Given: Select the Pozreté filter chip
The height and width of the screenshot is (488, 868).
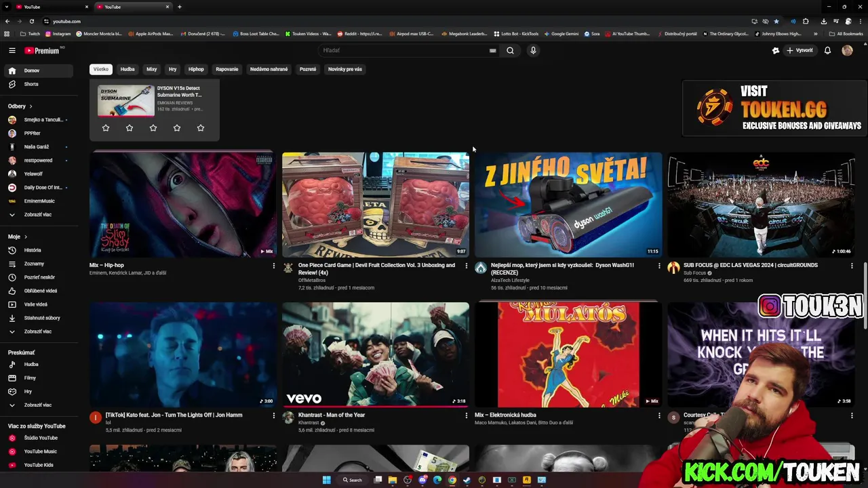Looking at the screenshot, I should 308,69.
